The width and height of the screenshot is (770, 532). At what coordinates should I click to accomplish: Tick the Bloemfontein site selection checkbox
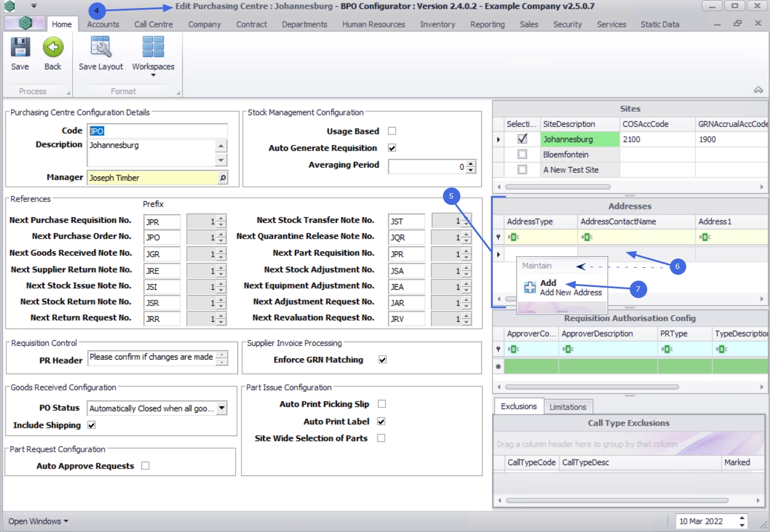[522, 154]
